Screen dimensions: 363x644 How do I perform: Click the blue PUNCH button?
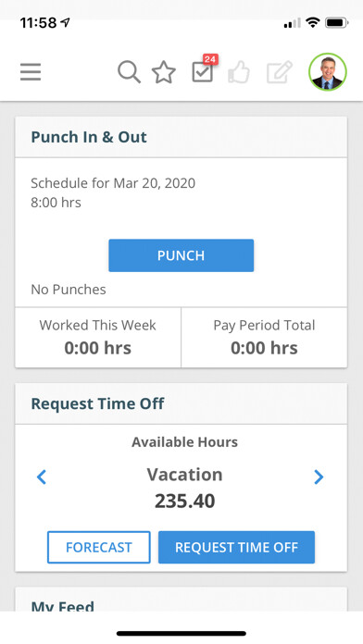181,255
